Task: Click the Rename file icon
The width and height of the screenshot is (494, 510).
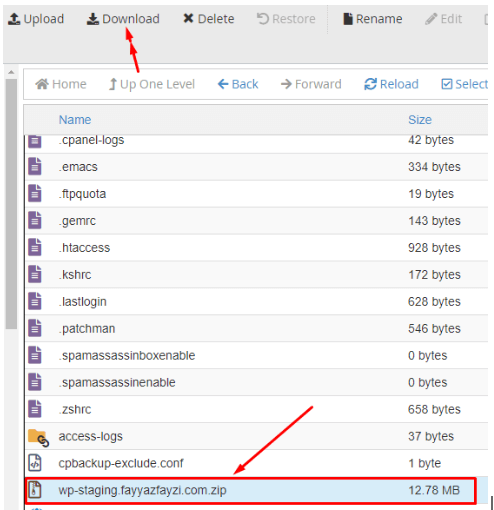Action: 348,19
